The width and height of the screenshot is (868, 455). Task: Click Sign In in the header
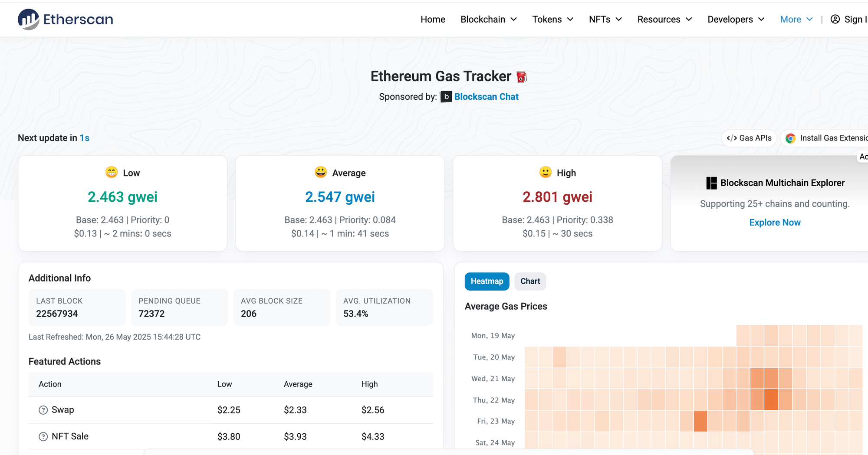pos(849,19)
